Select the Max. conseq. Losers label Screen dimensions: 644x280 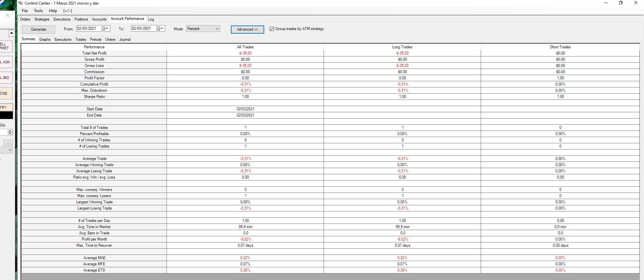(94, 196)
